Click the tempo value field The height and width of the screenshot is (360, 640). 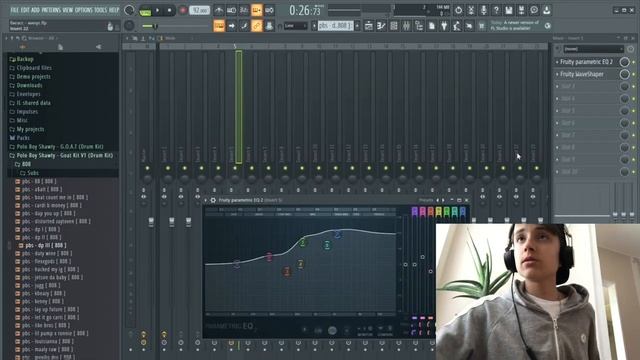(200, 11)
